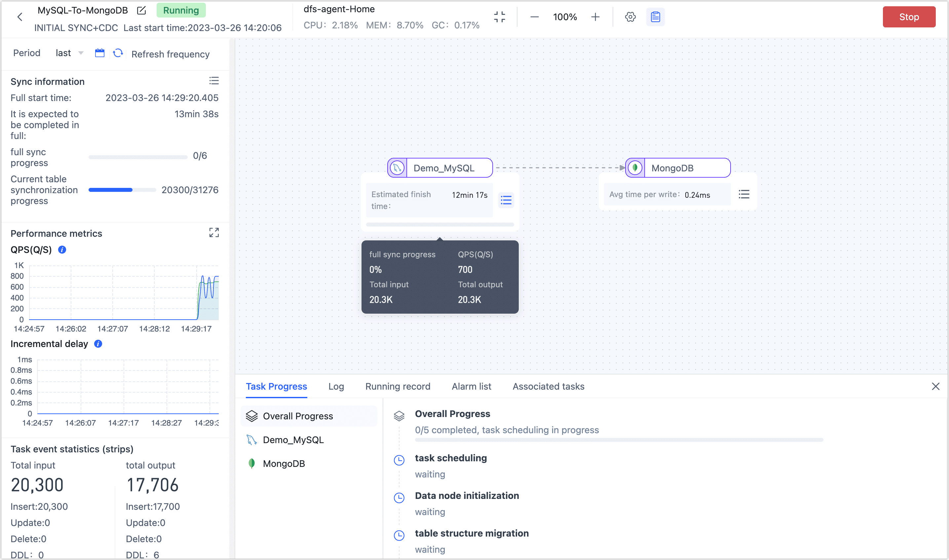Zoom in with the plus button
This screenshot has width=949, height=560.
pyautogui.click(x=595, y=17)
